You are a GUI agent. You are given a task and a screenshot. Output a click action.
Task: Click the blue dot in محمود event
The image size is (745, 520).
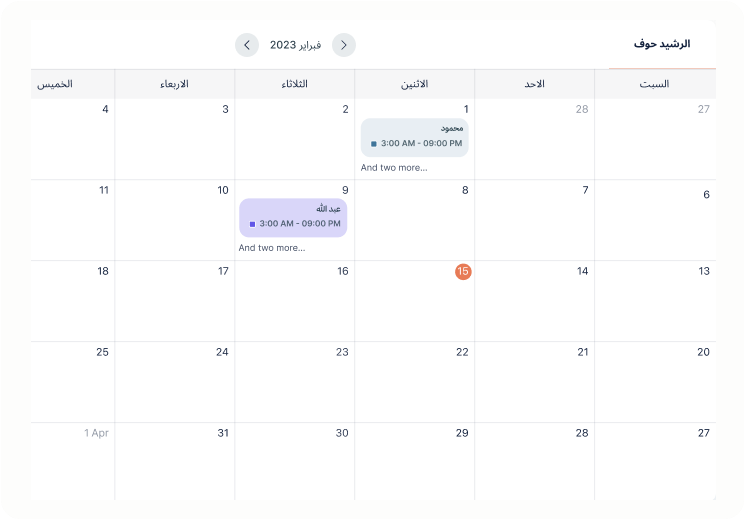click(373, 144)
